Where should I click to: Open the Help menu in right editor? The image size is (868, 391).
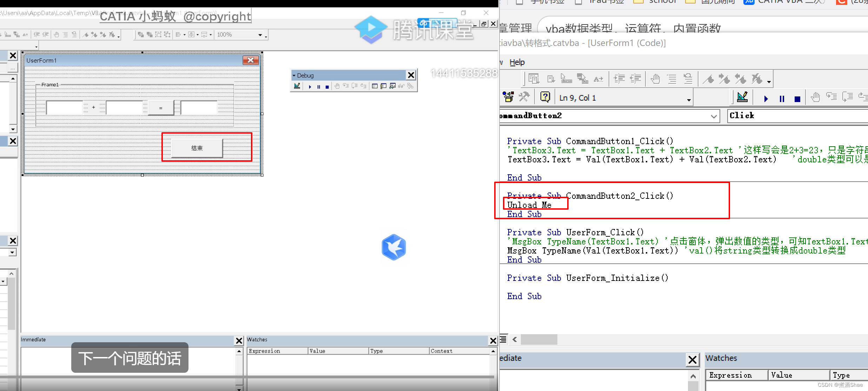click(x=517, y=62)
